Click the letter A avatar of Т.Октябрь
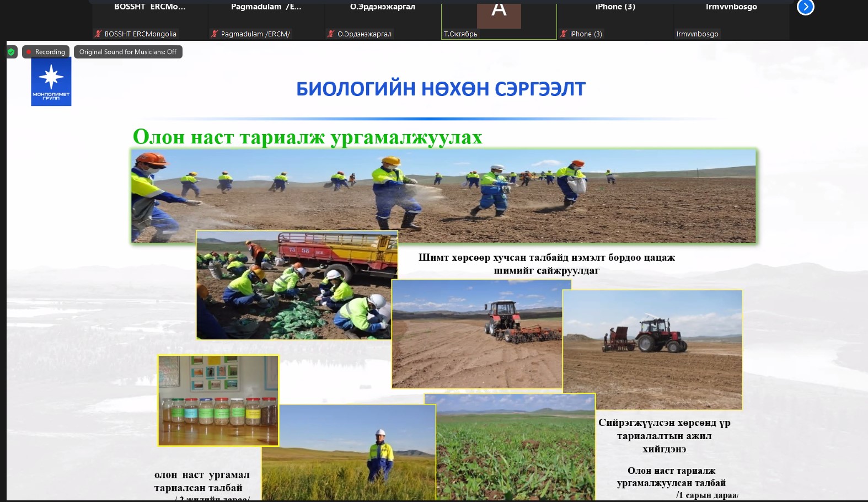Screen dimensions: 868x502 [499, 15]
